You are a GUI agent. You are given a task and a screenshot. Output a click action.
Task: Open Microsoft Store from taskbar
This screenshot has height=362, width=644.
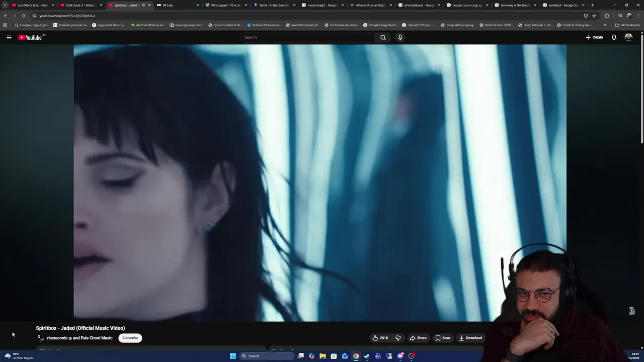[x=334, y=356]
